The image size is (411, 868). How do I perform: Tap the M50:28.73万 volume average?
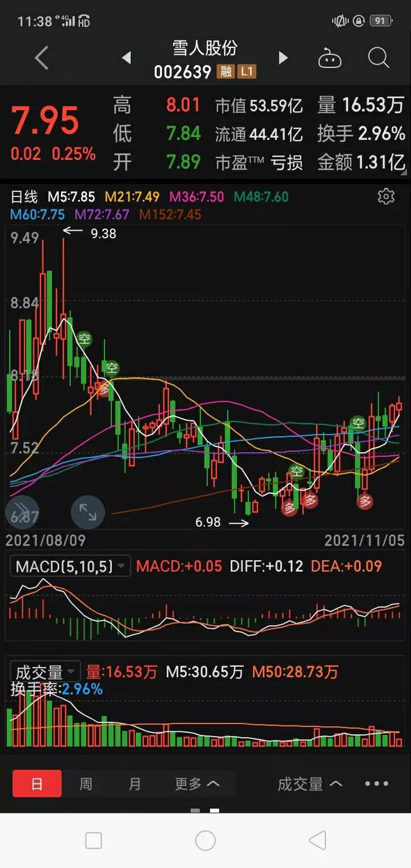295,672
